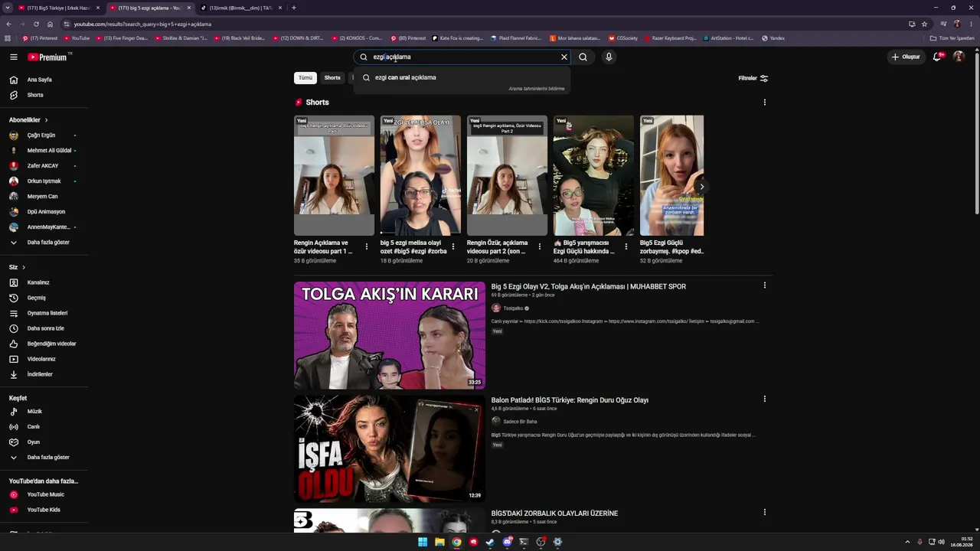Screen dimensions: 980x551
Task: Open options for Rengin Özür part 2 short
Action: [x=540, y=246]
